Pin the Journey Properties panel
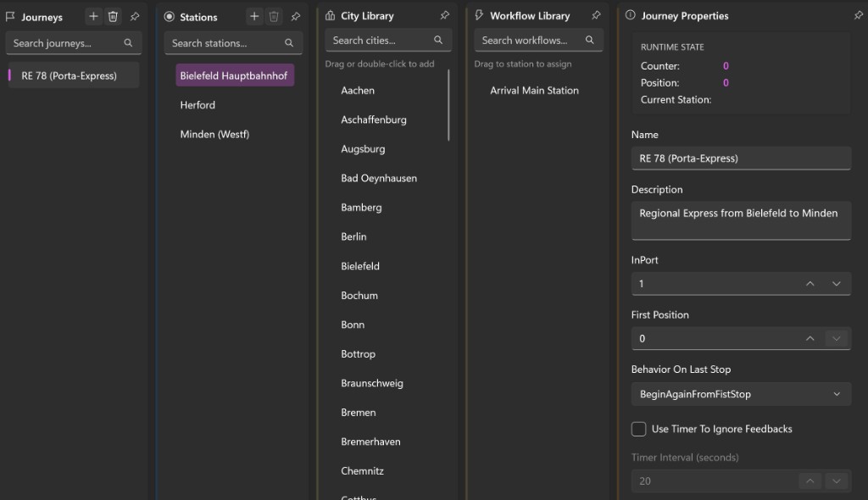Viewport: 868px width, 500px height. [858, 15]
